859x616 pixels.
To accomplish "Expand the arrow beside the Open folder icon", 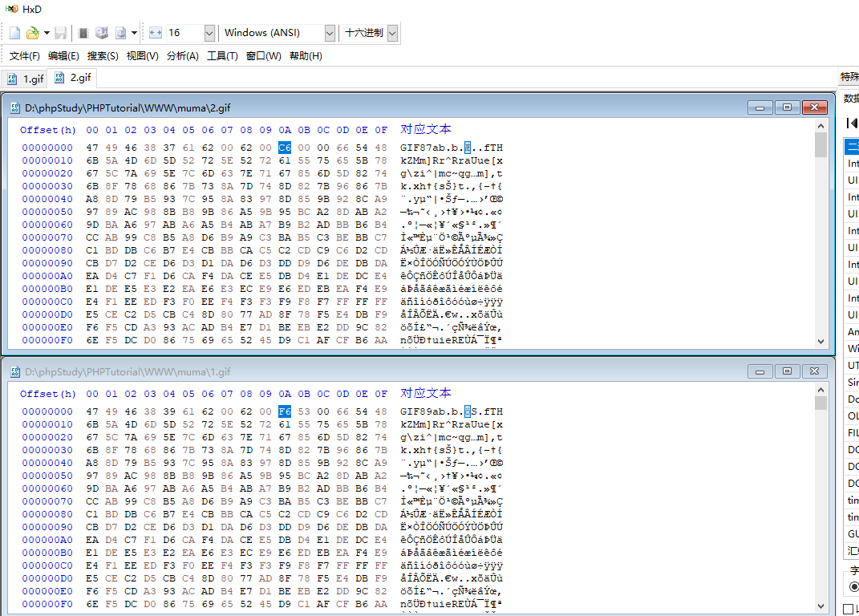I will (47, 33).
